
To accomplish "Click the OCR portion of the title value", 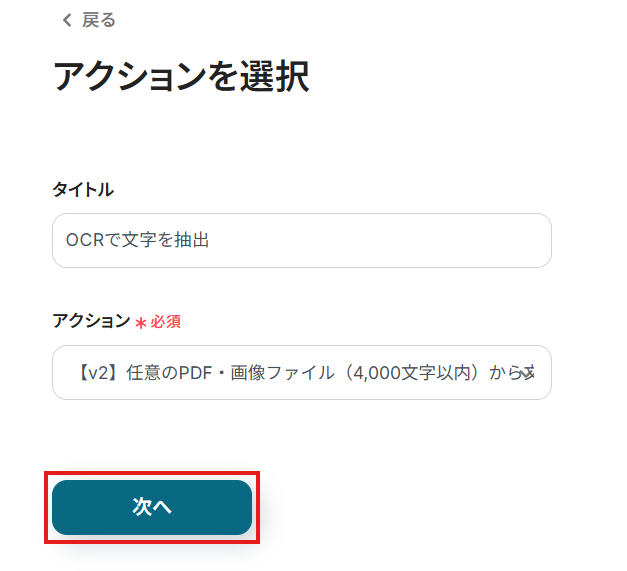I will [x=85, y=240].
